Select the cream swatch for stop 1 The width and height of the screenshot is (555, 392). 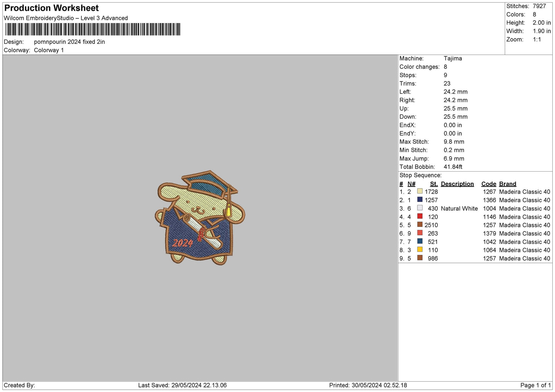click(x=420, y=192)
